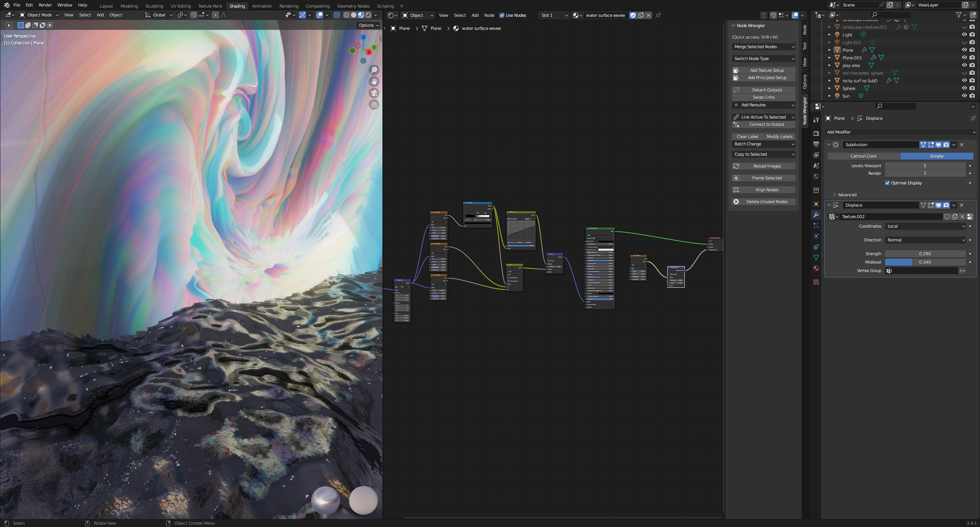Switch to the Geometry Nodes workspace tab
Viewport: 980px width, 527px height.
pyautogui.click(x=353, y=6)
